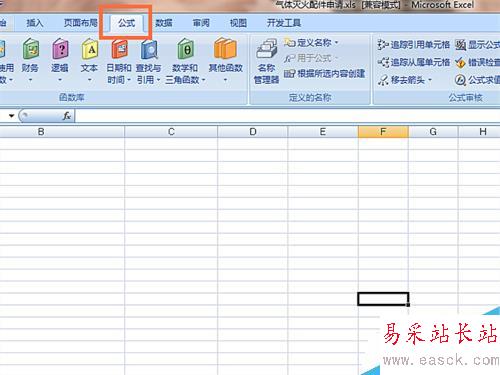Open the 其他函数 books icon
The height and width of the screenshot is (375, 500).
(225, 50)
